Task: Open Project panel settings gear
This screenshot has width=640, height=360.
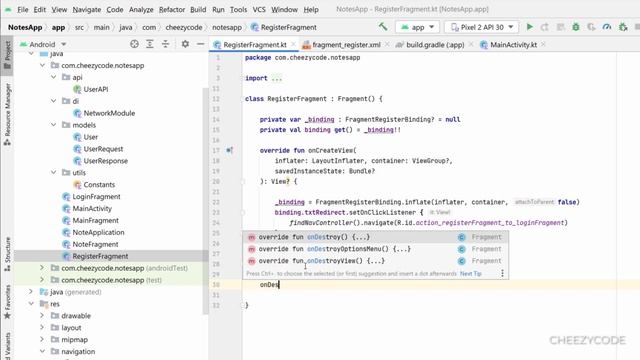Action: [x=185, y=44]
